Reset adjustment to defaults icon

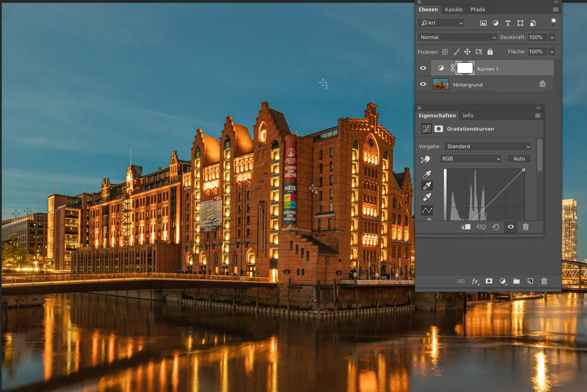[x=496, y=227]
